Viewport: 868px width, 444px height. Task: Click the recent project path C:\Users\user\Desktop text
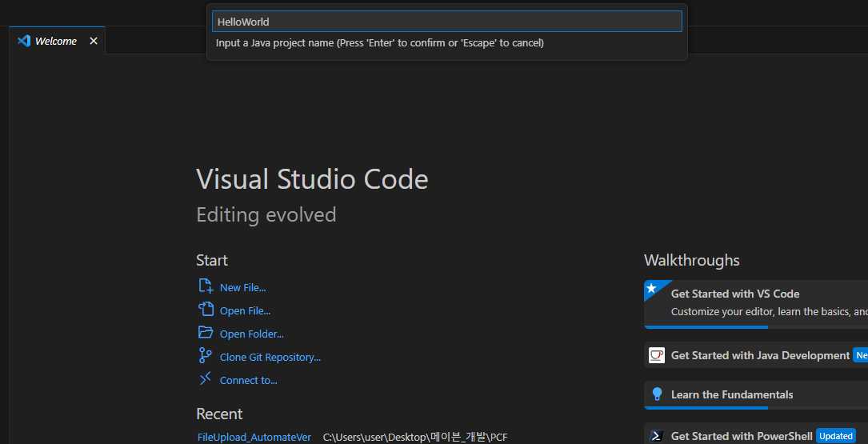415,438
